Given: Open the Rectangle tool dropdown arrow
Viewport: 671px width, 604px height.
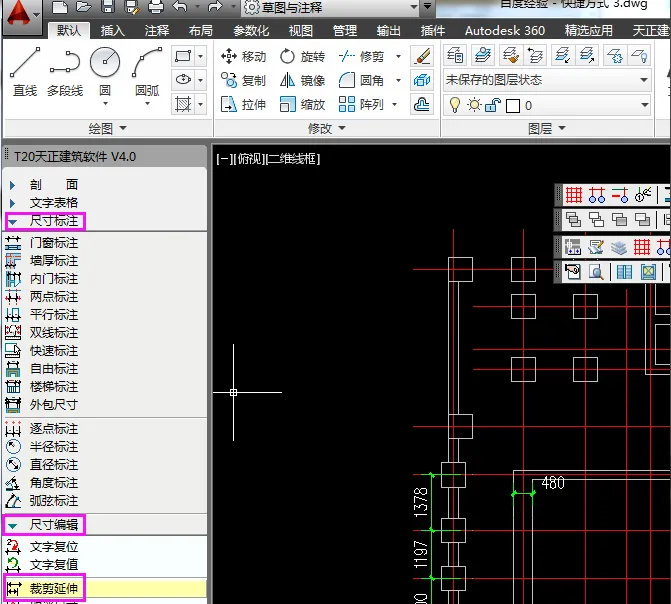Looking at the screenshot, I should click(200, 56).
